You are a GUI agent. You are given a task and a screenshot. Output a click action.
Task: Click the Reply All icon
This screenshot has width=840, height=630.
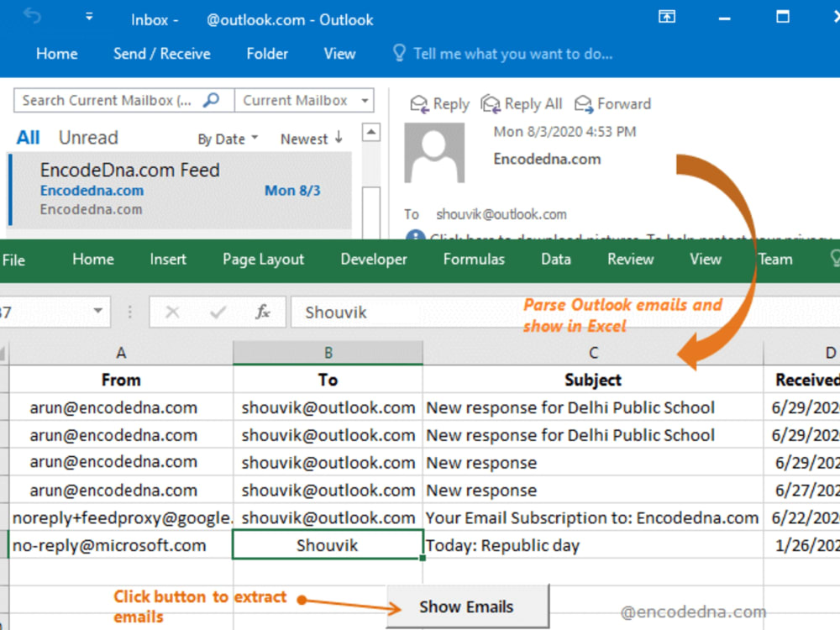pos(490,103)
